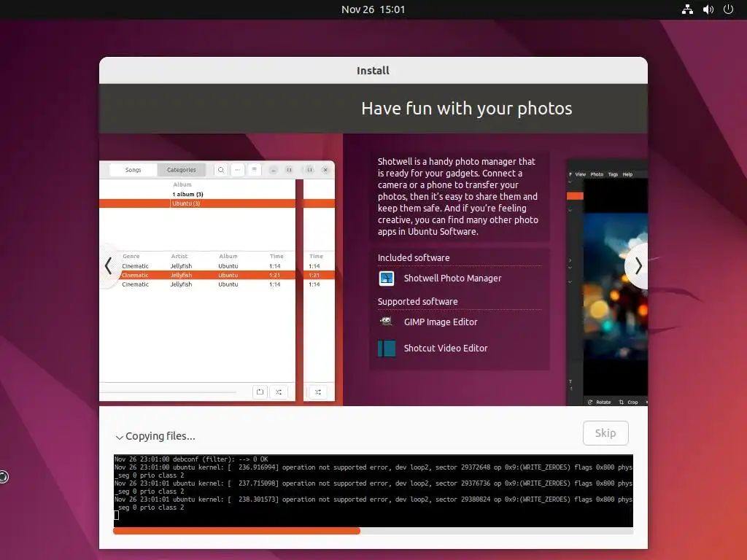Select the Songs tab in music player preview
Image resolution: width=747 pixels, height=560 pixels.
click(133, 169)
